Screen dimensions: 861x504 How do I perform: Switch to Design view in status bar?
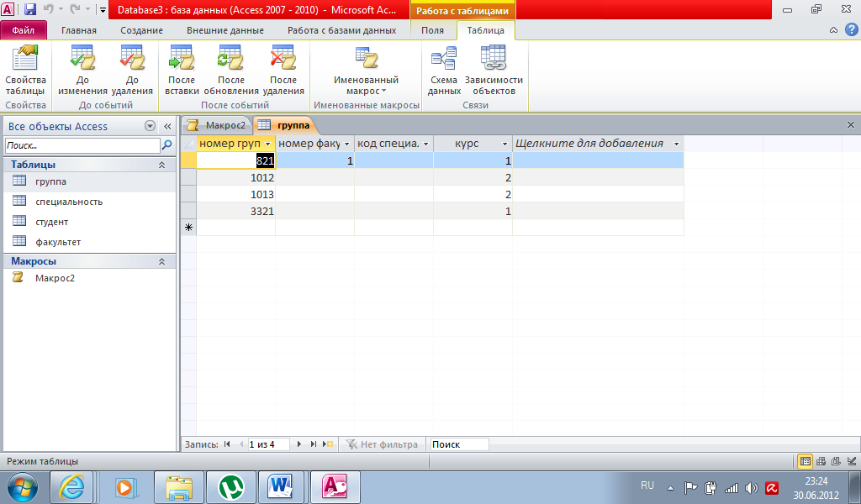click(852, 461)
